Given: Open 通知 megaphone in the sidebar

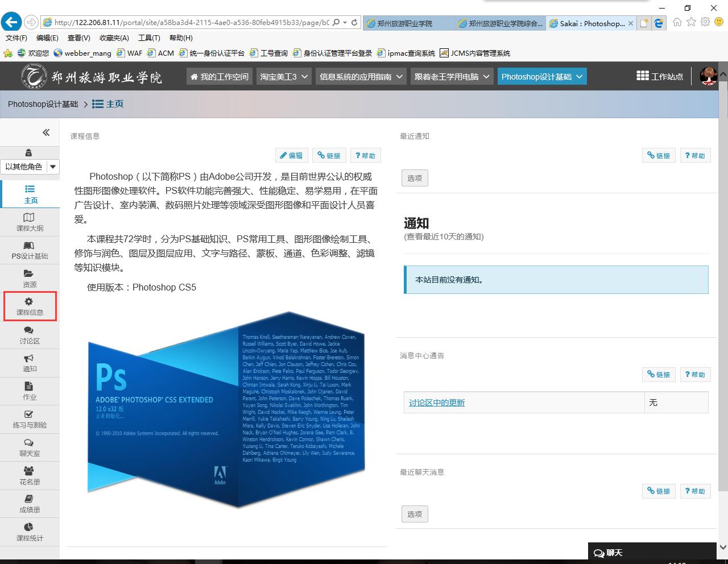Looking at the screenshot, I should (30, 363).
